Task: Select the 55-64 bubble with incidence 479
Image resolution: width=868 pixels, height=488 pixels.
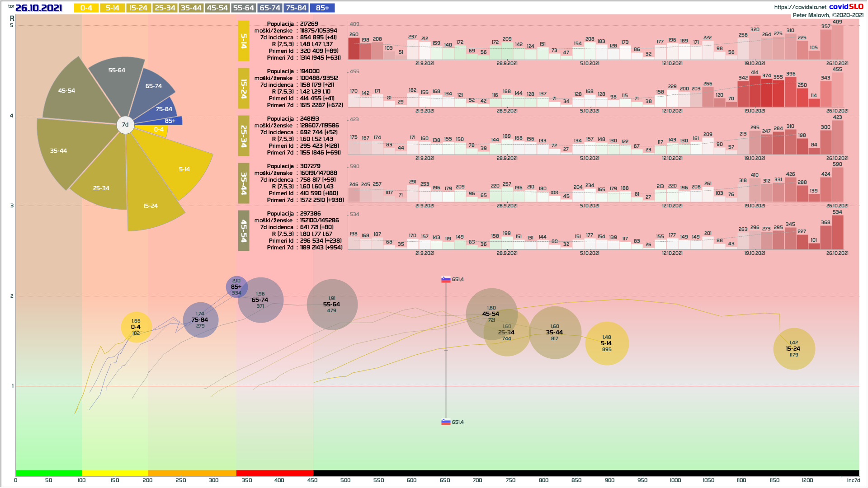Action: (x=332, y=305)
